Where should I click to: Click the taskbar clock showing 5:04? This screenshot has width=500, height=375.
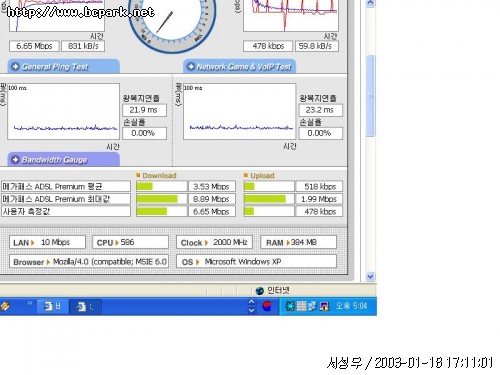point(351,306)
